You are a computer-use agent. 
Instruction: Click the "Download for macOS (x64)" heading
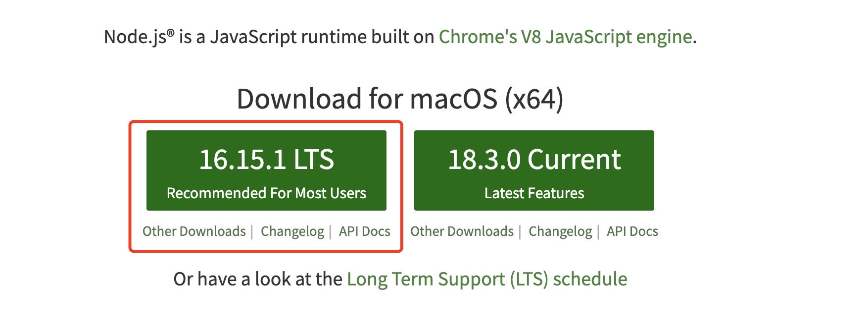click(400, 99)
